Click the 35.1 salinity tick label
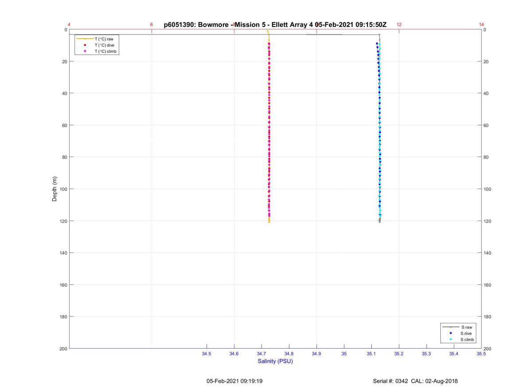This screenshot has height=392, width=532. click(372, 353)
